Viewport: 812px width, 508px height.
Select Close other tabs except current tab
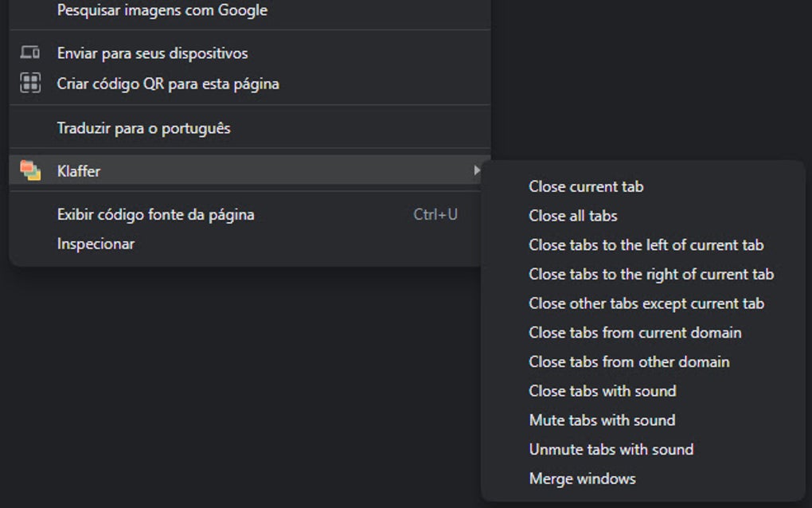pyautogui.click(x=645, y=303)
